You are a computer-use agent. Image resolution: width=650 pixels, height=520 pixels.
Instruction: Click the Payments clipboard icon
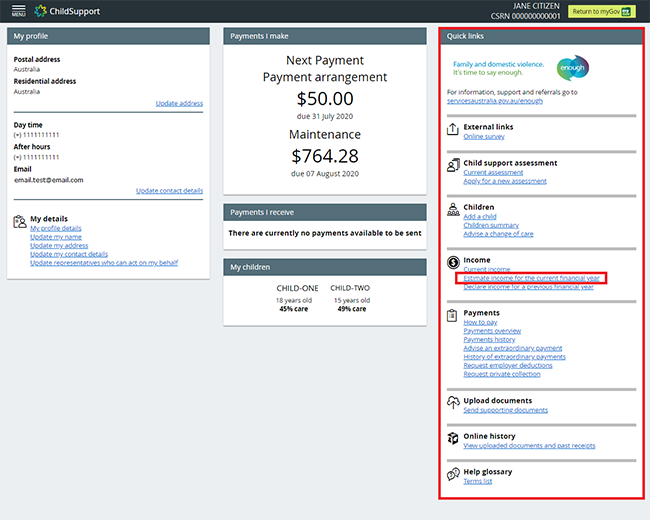point(453,314)
